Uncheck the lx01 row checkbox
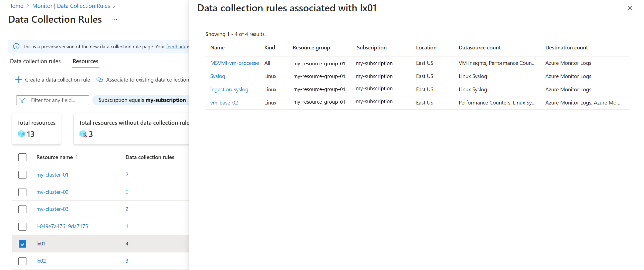 tap(22, 244)
